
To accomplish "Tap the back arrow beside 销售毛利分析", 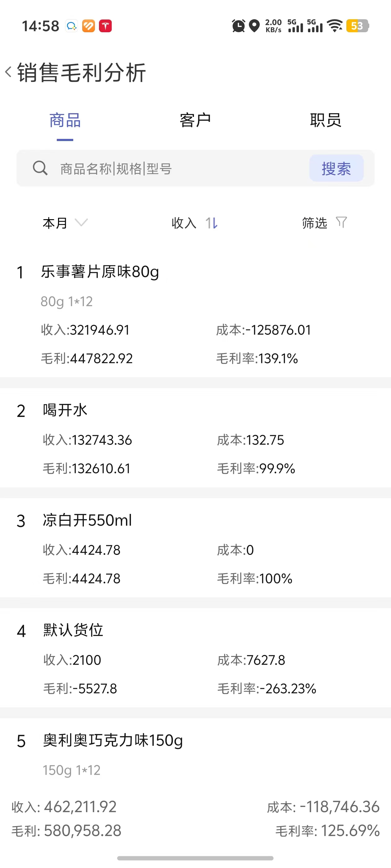I will 8,72.
